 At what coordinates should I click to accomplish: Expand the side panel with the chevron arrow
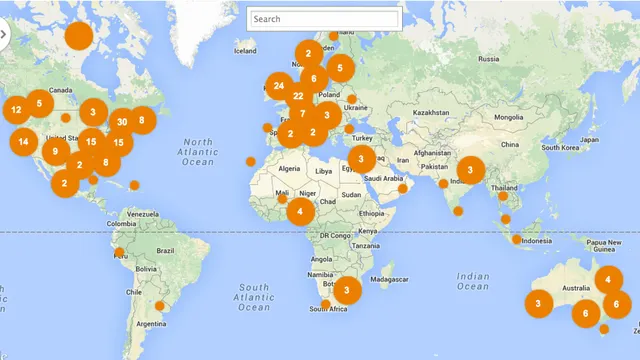[3, 35]
